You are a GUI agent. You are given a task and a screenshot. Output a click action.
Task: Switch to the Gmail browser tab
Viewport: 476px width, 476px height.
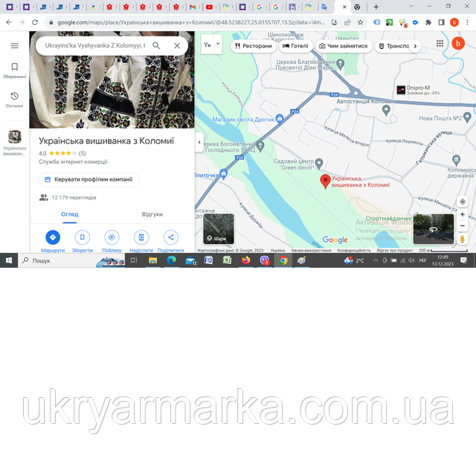pos(193,7)
